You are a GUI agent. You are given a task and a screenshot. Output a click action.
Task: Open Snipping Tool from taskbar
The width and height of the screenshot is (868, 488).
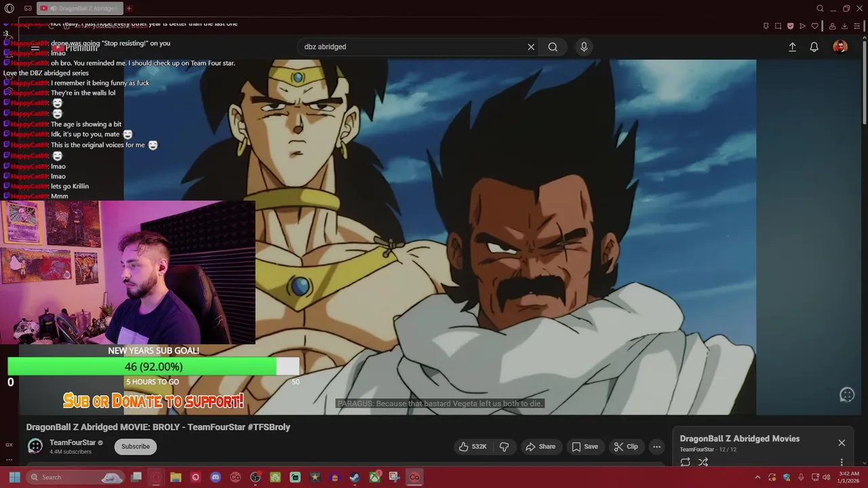394,477
